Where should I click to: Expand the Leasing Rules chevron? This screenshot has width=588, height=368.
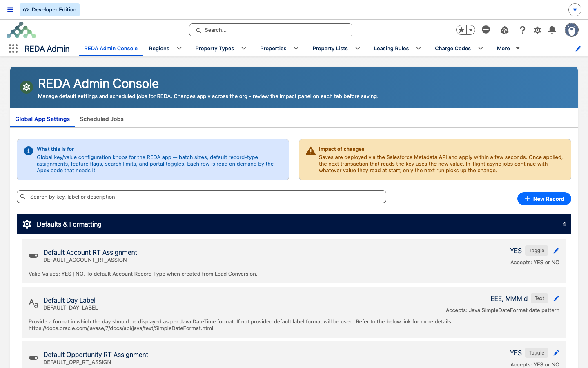pos(419,48)
